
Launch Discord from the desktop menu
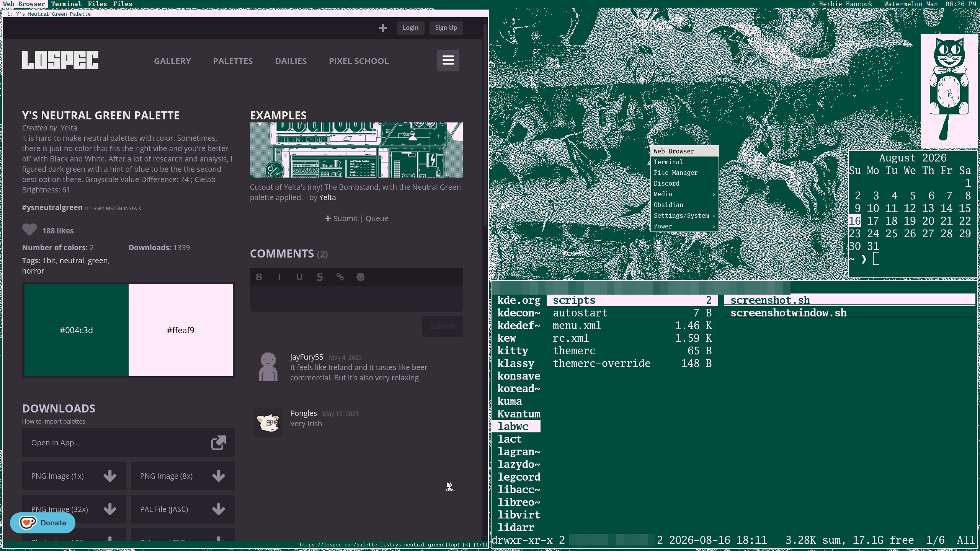[684, 184]
